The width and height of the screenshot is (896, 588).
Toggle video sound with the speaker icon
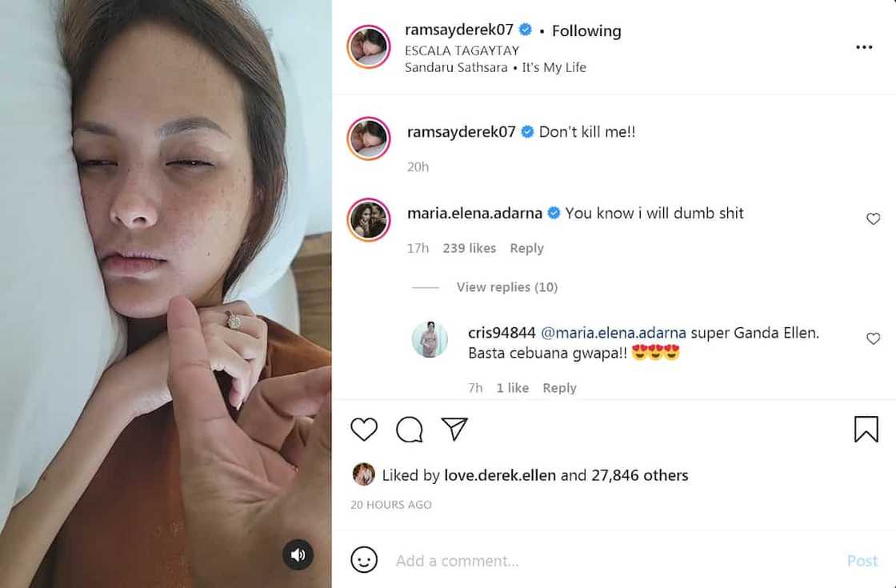pos(298,554)
